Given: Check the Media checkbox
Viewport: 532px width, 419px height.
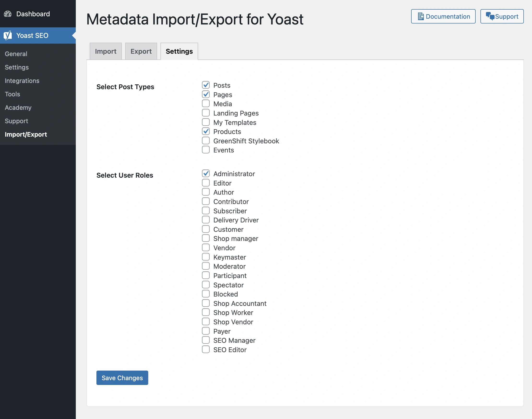Looking at the screenshot, I should click(x=206, y=103).
